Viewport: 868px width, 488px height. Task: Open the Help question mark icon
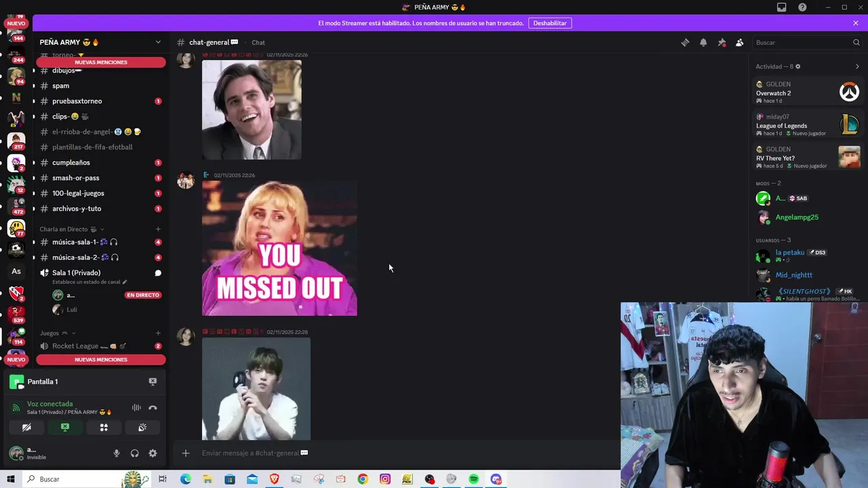coord(802,7)
